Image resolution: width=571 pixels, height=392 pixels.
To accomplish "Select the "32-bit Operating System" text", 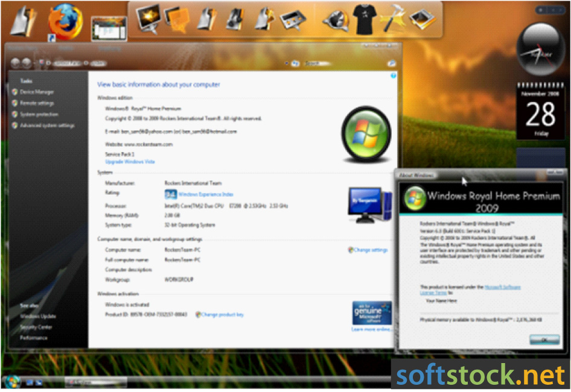I will tap(190, 225).
